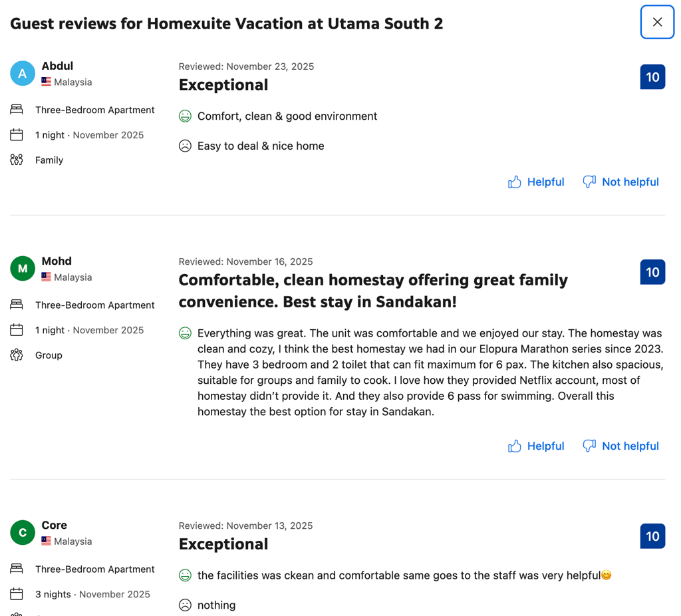
Task: Click Mohd's green avatar icon
Action: coord(23,269)
